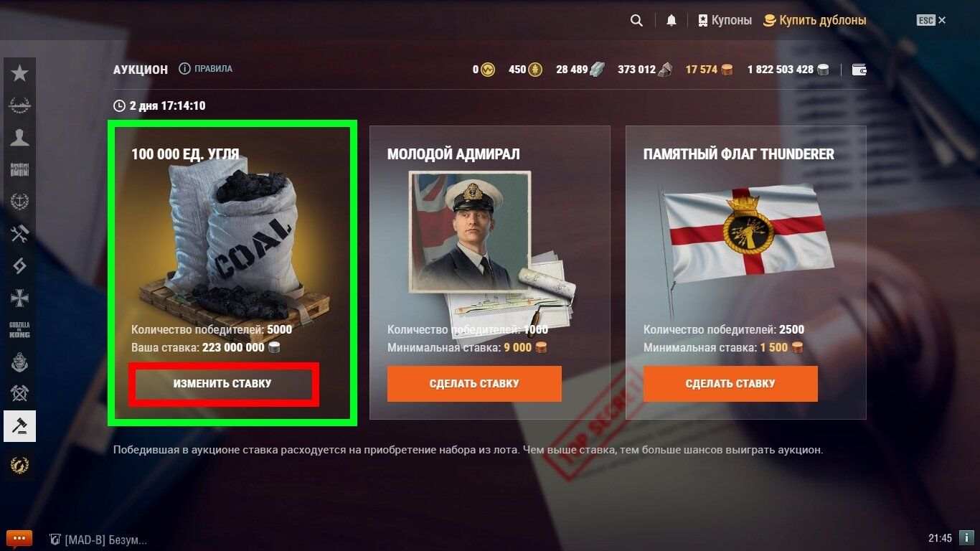Image resolution: width=980 pixels, height=551 pixels.
Task: Open the chat bubble icon at bottom left
Action: click(x=19, y=538)
